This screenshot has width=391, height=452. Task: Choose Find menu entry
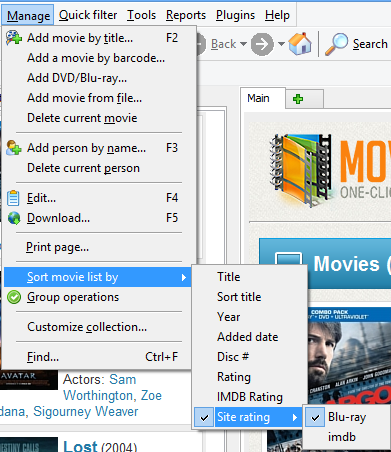pos(97,357)
